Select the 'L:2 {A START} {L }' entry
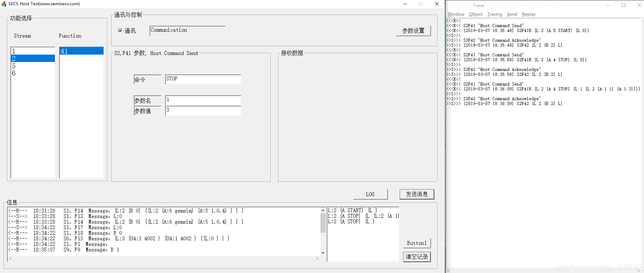 352,210
